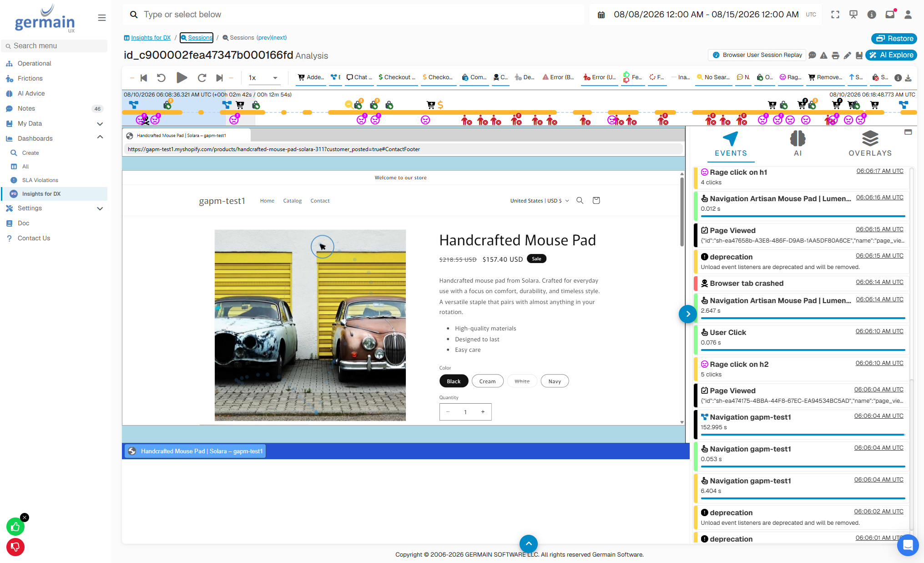Open the inbox notifications icon
The image size is (924, 563).
pos(890,15)
